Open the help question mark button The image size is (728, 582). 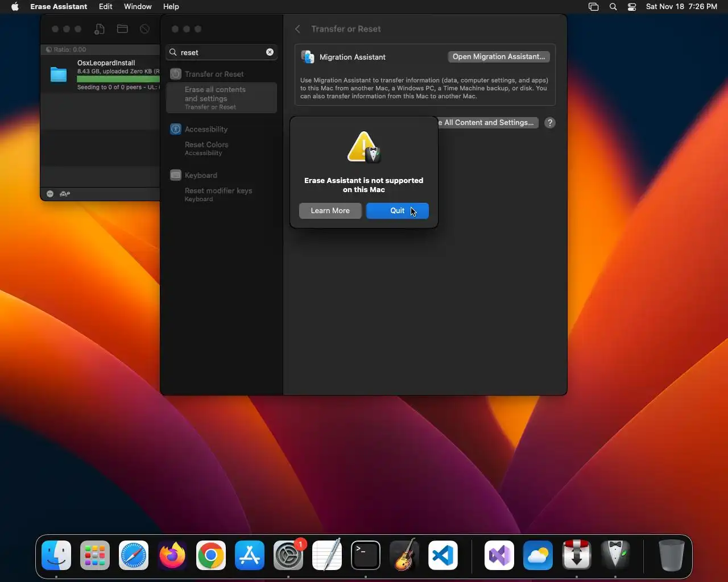550,123
